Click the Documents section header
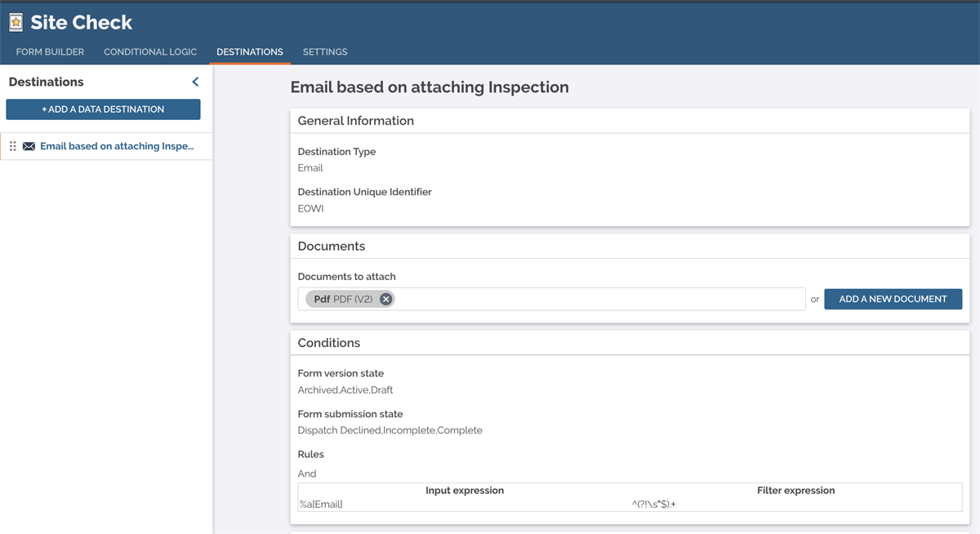The image size is (980, 534). pos(331,246)
